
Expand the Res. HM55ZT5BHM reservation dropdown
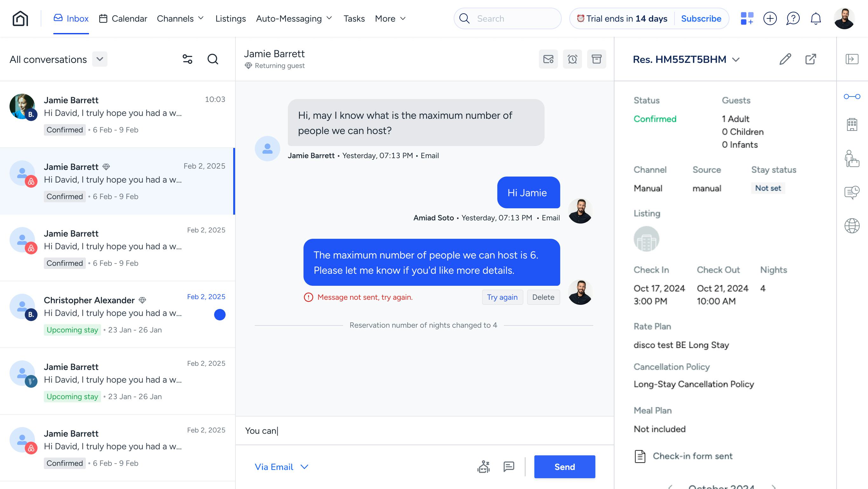tap(736, 60)
